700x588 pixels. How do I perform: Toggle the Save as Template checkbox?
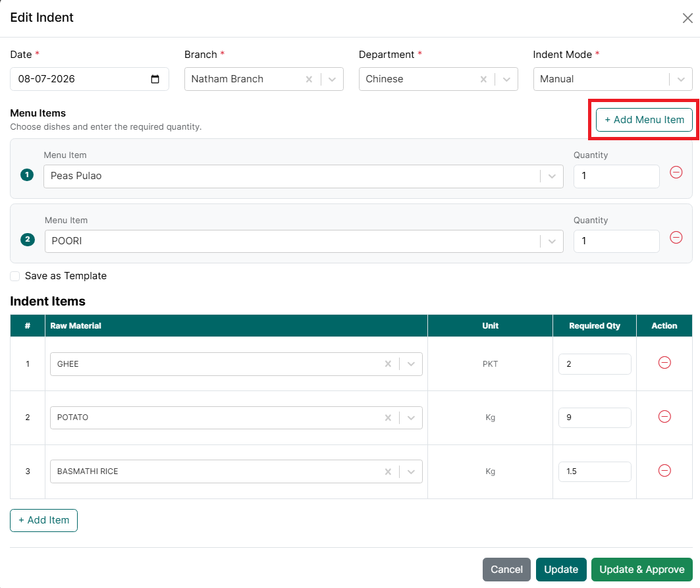pos(14,277)
